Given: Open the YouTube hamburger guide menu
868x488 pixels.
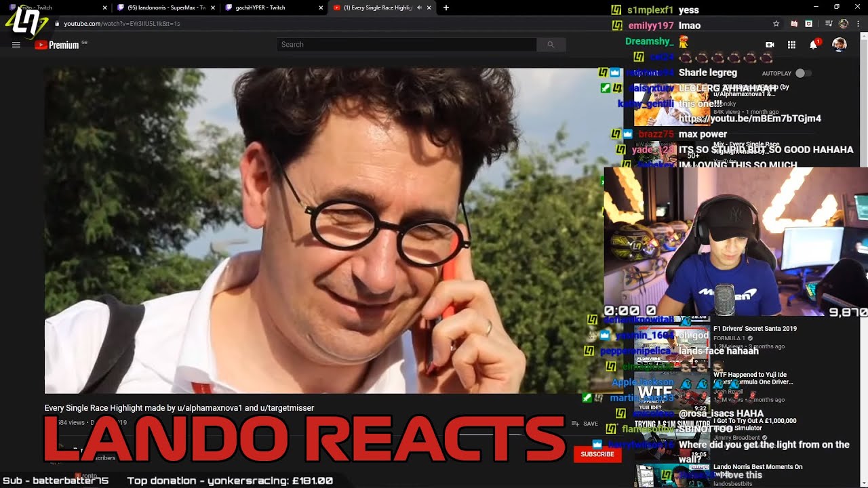Looking at the screenshot, I should pos(16,45).
